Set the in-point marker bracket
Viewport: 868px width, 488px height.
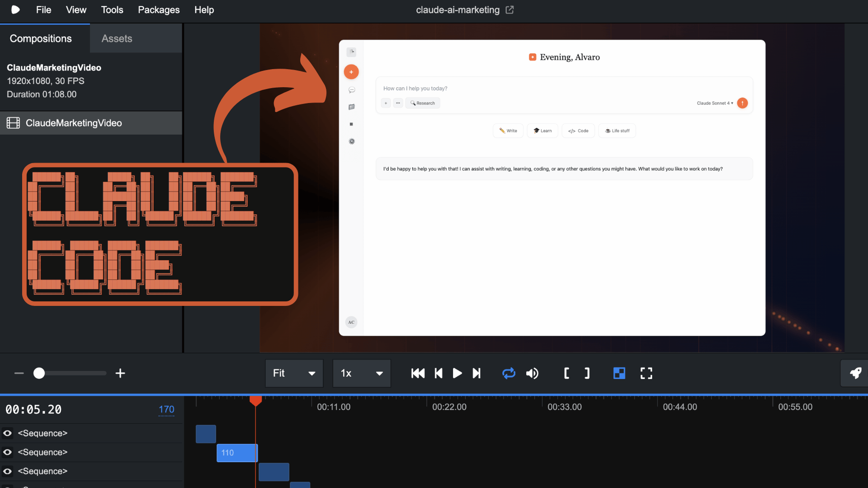pos(566,373)
